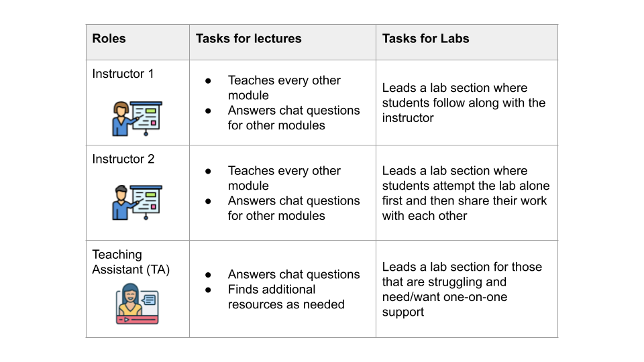
Task: Click Instructor 2's "Teaches every other module" bullet
Action: (x=284, y=178)
